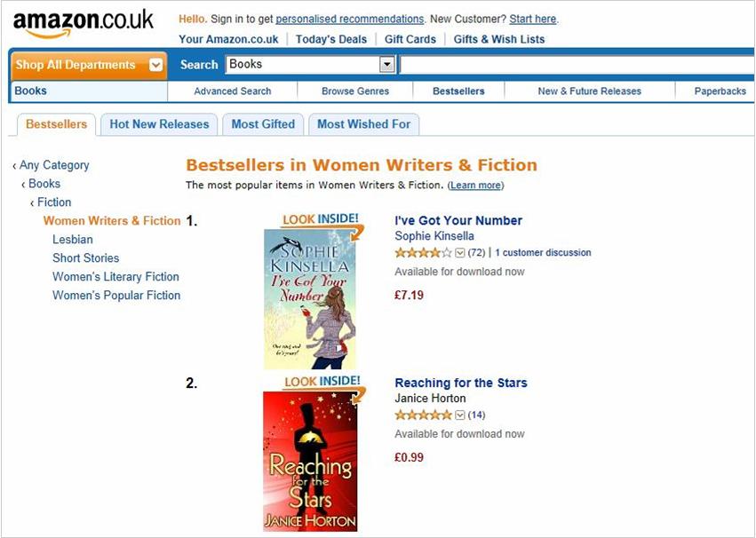Go to New & Future Releases
The image size is (756, 538).
point(589,91)
